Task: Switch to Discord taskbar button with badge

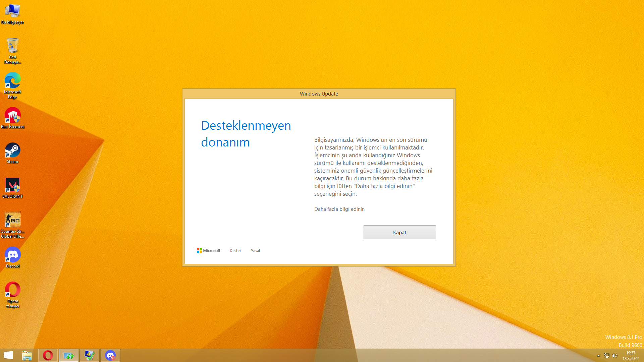Action: click(x=110, y=355)
